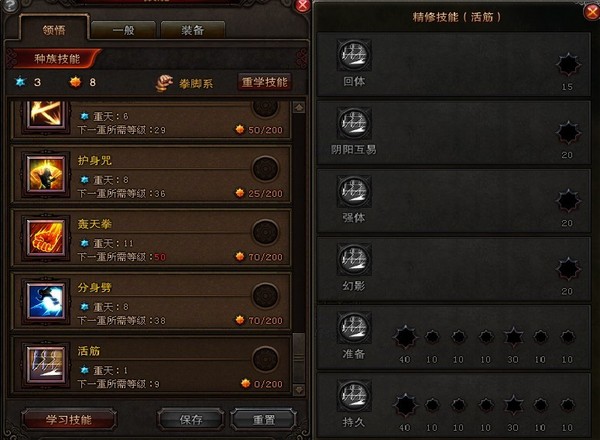The height and width of the screenshot is (440, 600).
Task: Click the 学习技能 button
Action: click(x=69, y=419)
